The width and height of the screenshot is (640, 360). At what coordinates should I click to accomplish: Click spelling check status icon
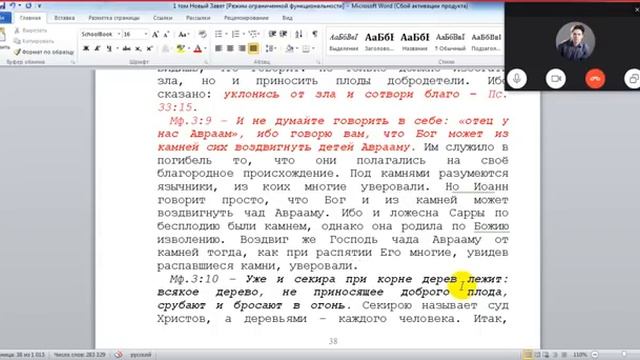coord(118,355)
